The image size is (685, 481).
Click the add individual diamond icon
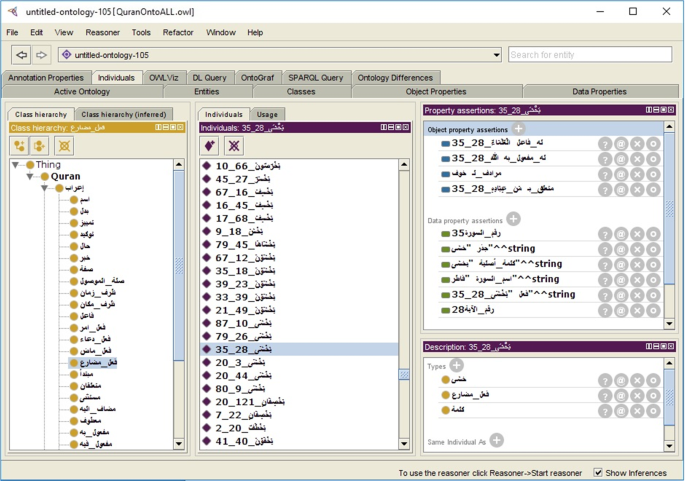click(x=209, y=146)
